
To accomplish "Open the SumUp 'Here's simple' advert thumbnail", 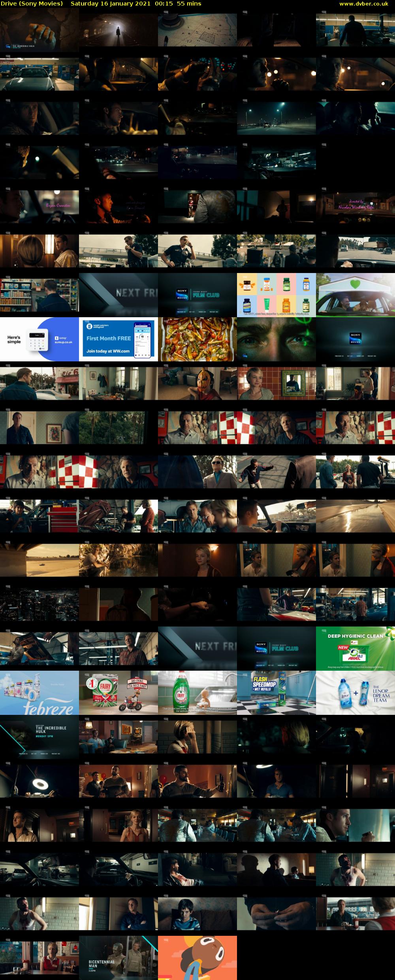I will pyautogui.click(x=39, y=339).
